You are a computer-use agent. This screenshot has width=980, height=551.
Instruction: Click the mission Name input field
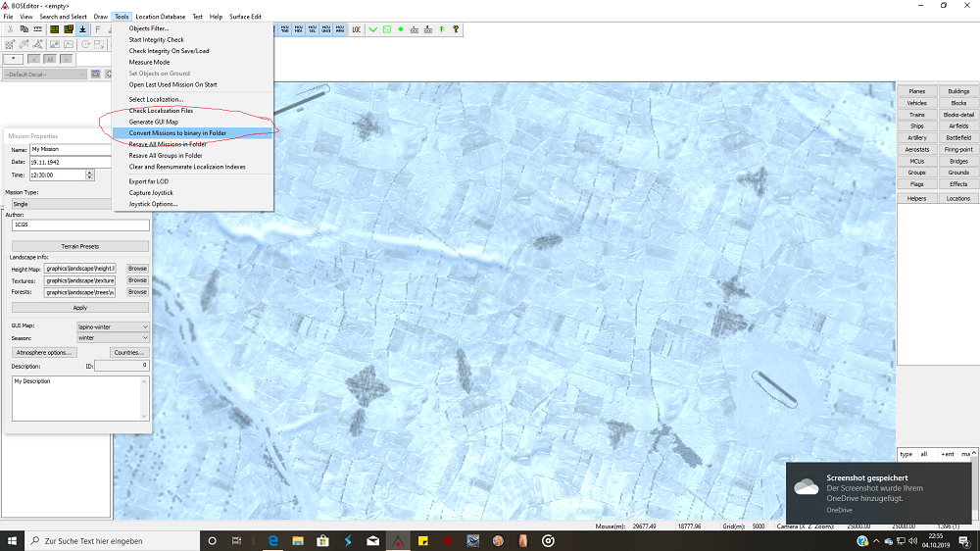click(71, 149)
